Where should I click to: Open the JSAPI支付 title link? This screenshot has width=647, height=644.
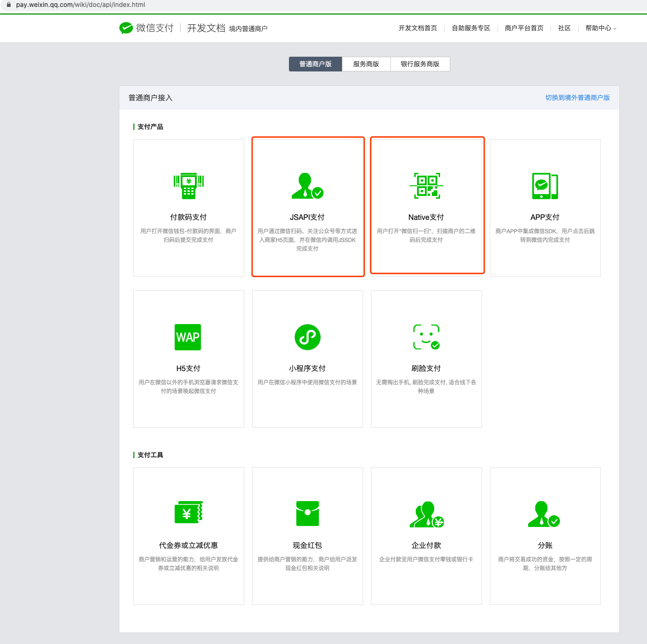pyautogui.click(x=307, y=217)
